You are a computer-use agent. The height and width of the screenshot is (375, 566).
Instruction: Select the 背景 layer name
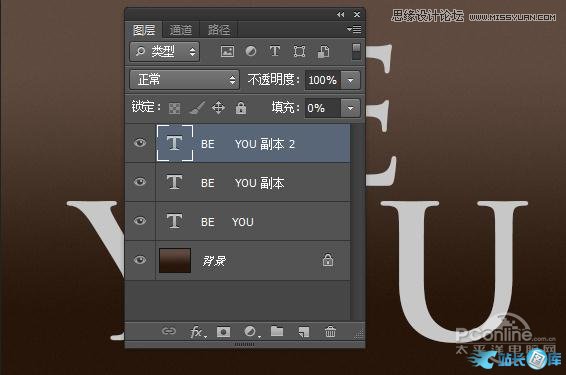(214, 261)
